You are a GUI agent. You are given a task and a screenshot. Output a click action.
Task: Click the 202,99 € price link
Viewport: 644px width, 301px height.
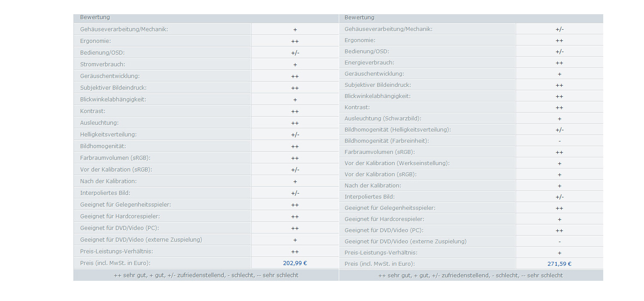pos(295,263)
